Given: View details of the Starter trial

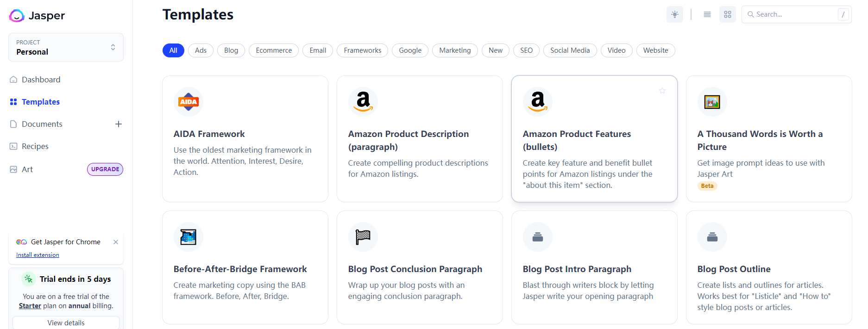Looking at the screenshot, I should (x=65, y=323).
